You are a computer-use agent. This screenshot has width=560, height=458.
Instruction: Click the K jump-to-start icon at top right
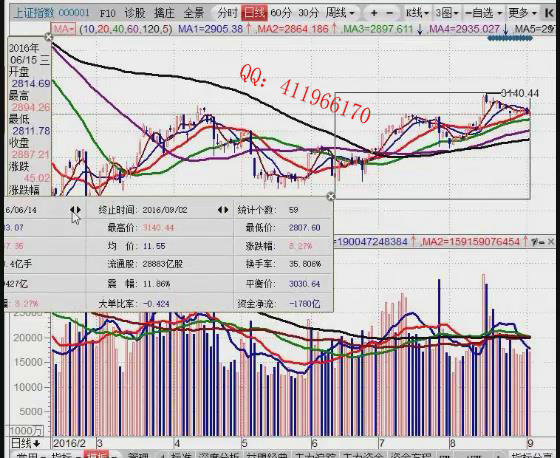pyautogui.click(x=549, y=14)
